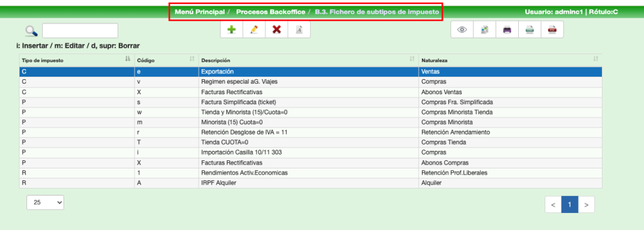
Task: Click Retención Prof.Liberales cell
Action: 511,173
